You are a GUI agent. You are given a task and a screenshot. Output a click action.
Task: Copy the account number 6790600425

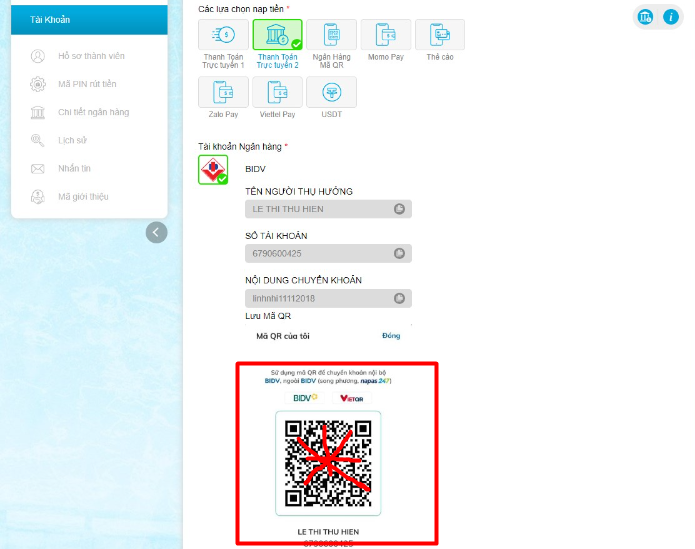coord(399,253)
